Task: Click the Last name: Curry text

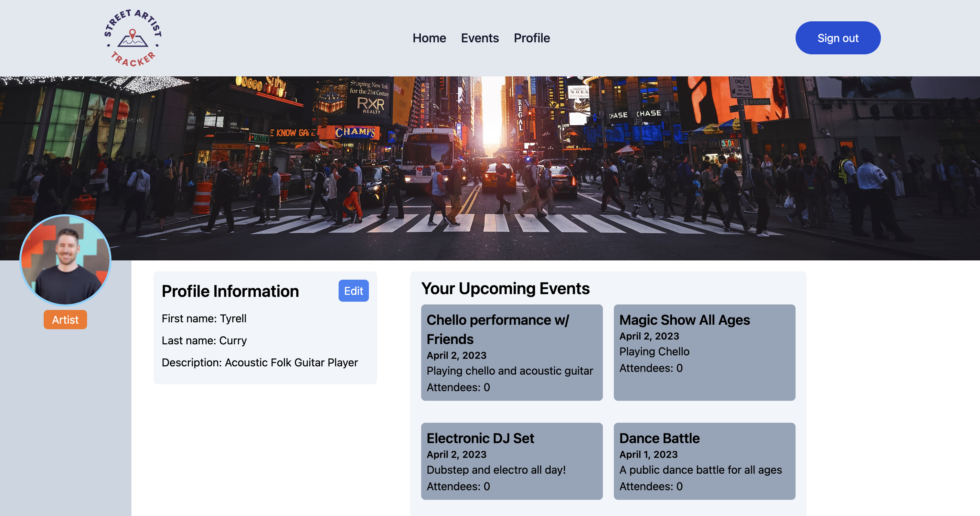Action: point(204,341)
